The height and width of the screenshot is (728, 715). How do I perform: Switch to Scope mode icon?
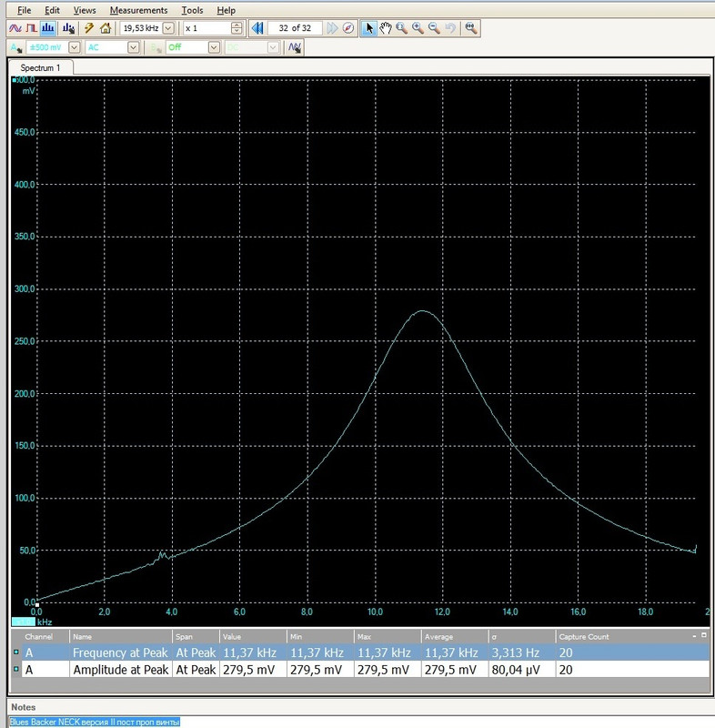(15, 28)
